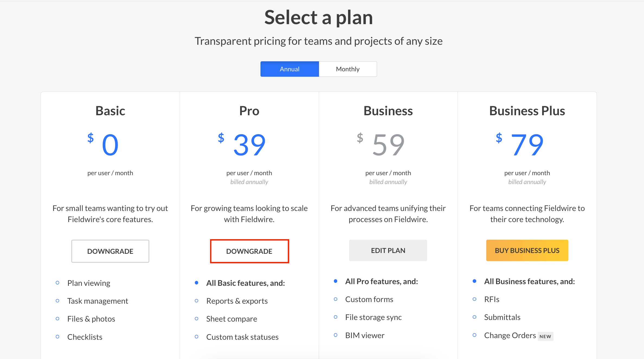Buy the Business Plus plan

coord(527,250)
